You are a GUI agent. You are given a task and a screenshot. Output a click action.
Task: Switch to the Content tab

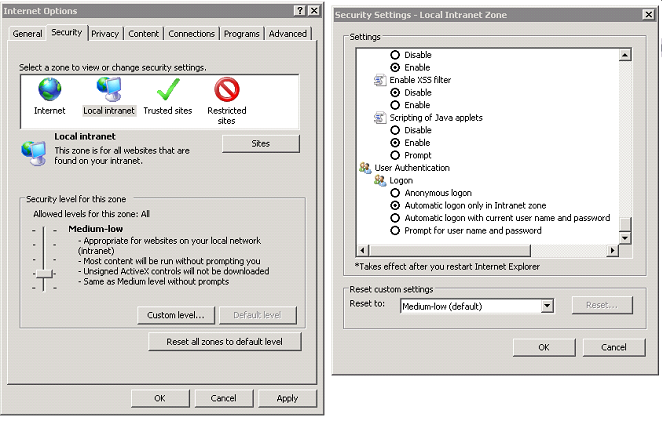click(x=144, y=34)
